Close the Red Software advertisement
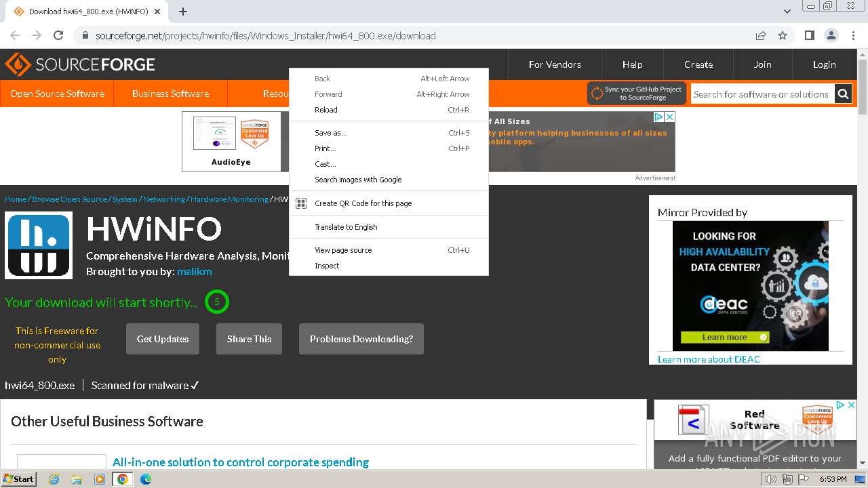Screen dimensions: 868x488 (852, 405)
